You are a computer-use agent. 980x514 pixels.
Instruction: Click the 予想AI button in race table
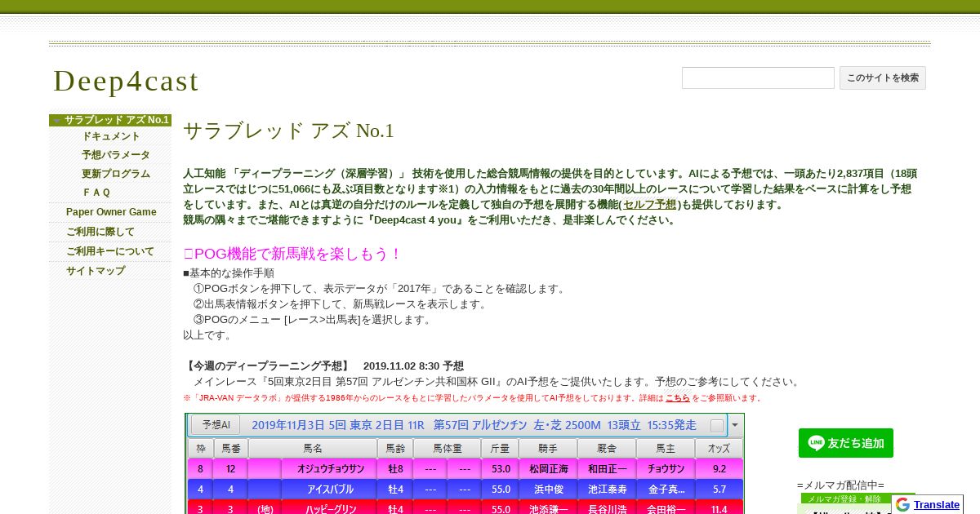click(x=216, y=425)
